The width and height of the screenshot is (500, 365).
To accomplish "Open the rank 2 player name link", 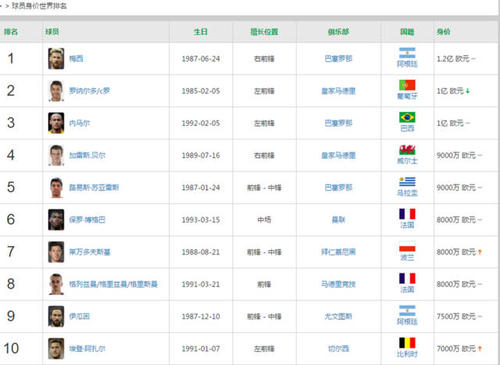I will [x=89, y=91].
